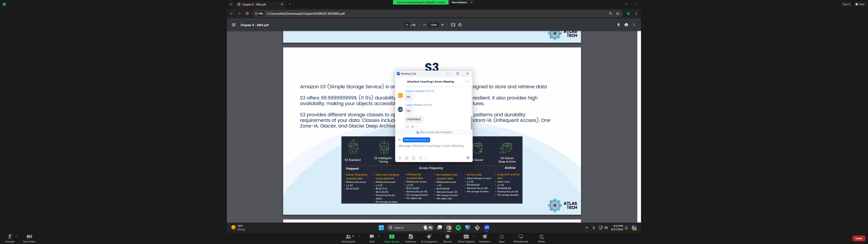Leave the meeting

pos(859,238)
